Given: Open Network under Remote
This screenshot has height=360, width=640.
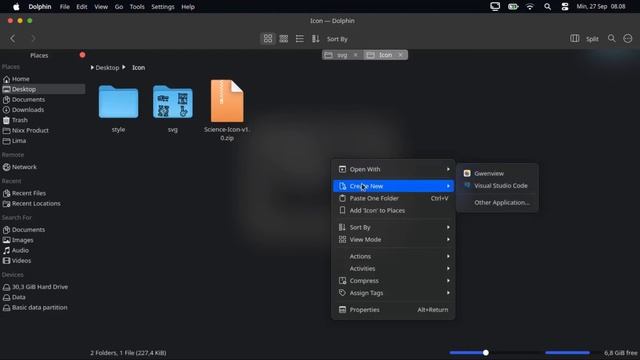Looking at the screenshot, I should [x=43, y=167].
